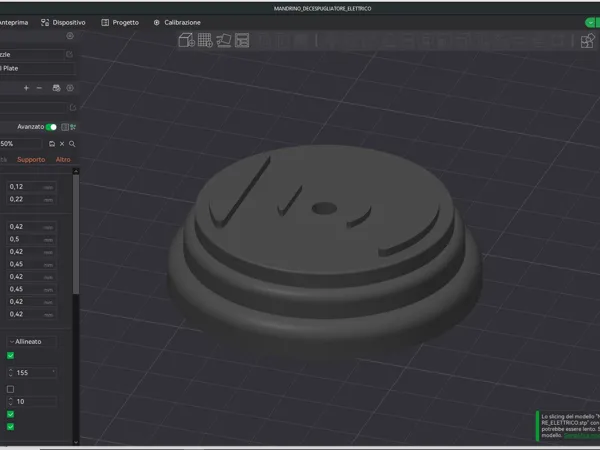Open the Dispositivo tab
The image size is (600, 450).
pos(63,23)
